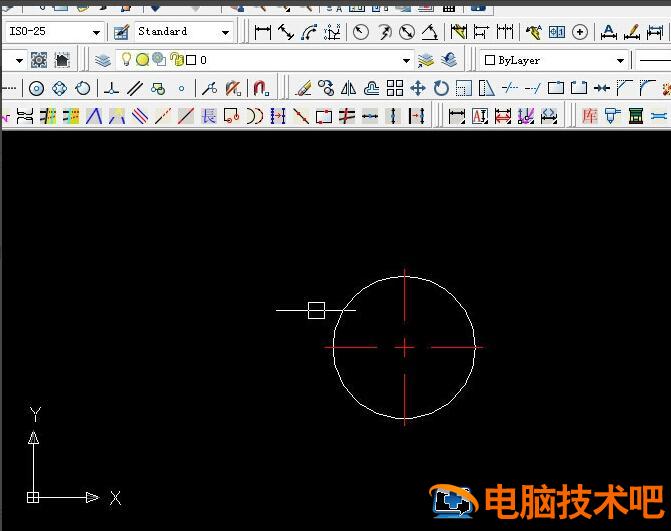671x531 pixels.
Task: Select the Trim tool
Action: (510, 89)
